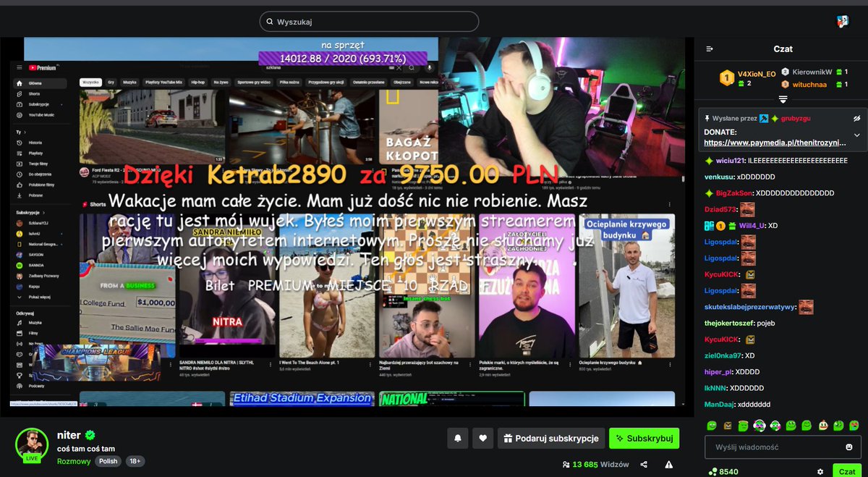This screenshot has height=477, width=868.
Task: Open skutekslabejprezerwatywy's user card
Action: pos(750,308)
